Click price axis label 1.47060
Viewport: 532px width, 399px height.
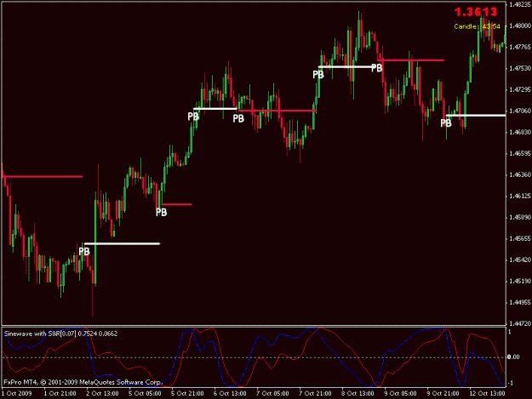tap(520, 111)
